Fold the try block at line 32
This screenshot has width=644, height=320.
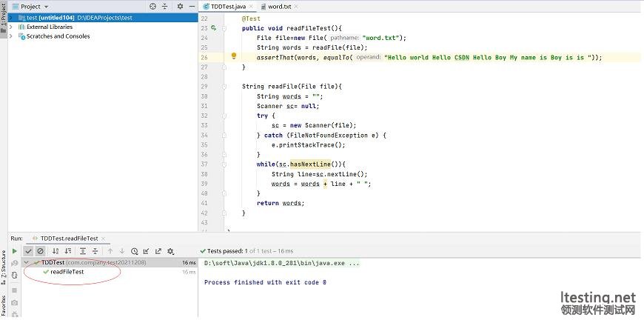224,116
